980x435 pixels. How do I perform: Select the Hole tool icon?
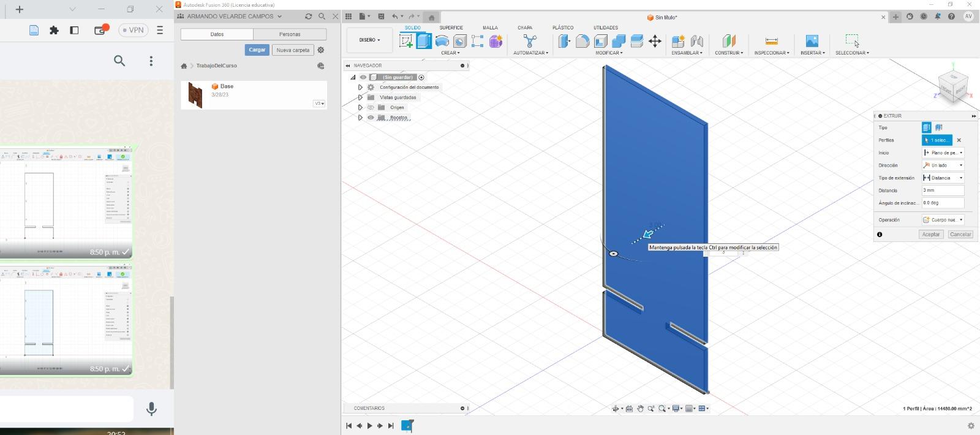click(460, 41)
